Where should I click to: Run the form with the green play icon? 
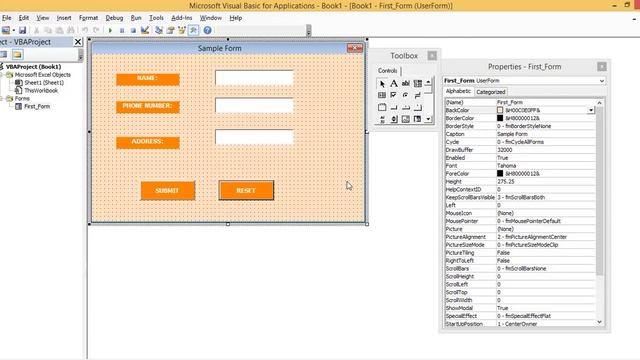coord(110,30)
